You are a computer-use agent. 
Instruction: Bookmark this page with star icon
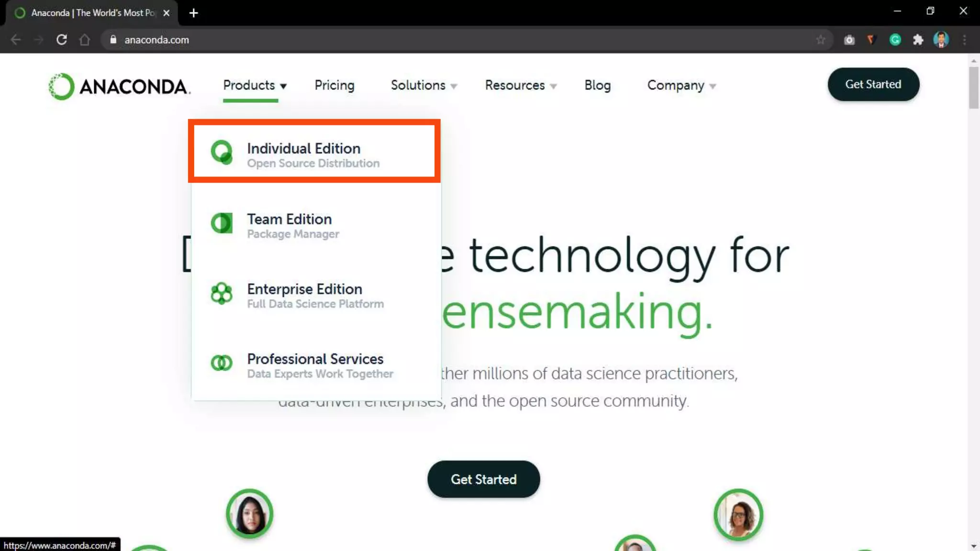(821, 40)
